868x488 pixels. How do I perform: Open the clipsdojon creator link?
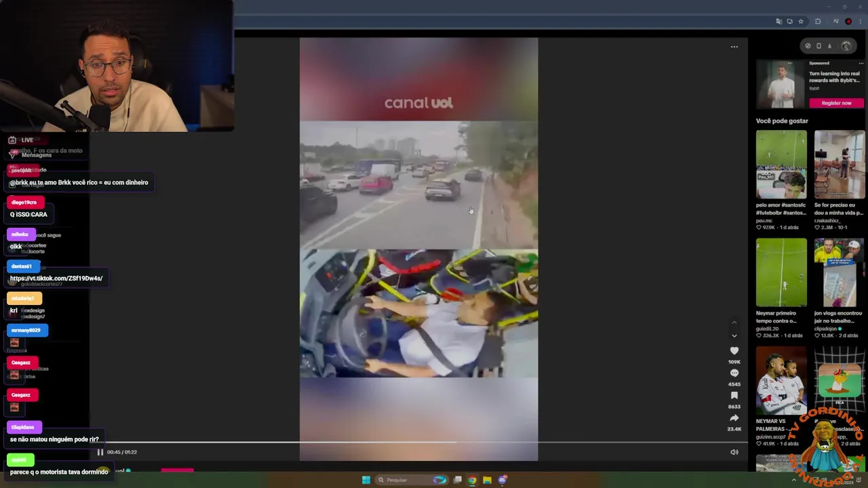(827, 329)
